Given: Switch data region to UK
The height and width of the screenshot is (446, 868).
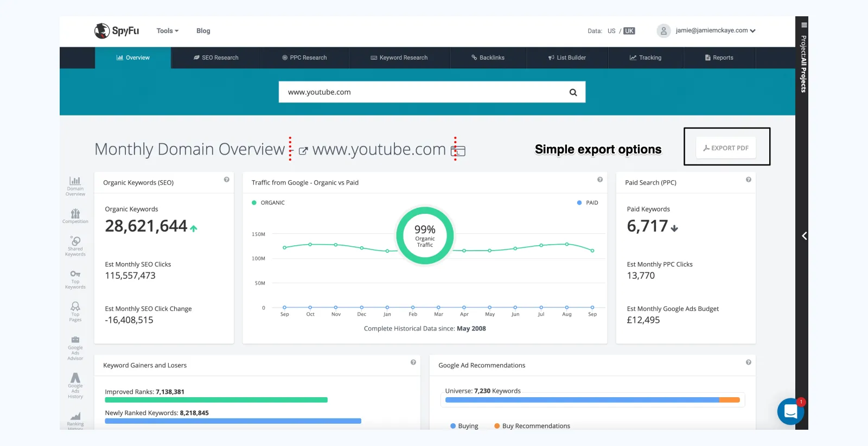Looking at the screenshot, I should [629, 31].
